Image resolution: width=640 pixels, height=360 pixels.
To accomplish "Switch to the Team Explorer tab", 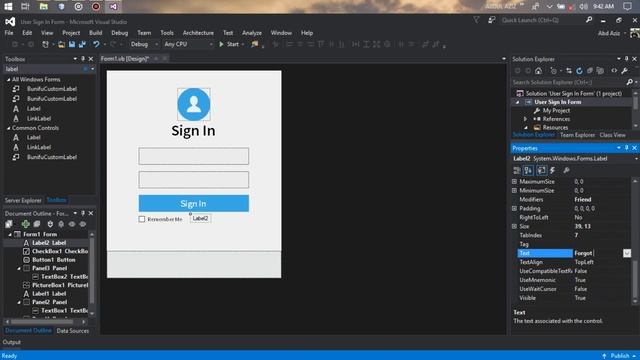I will pos(577,135).
